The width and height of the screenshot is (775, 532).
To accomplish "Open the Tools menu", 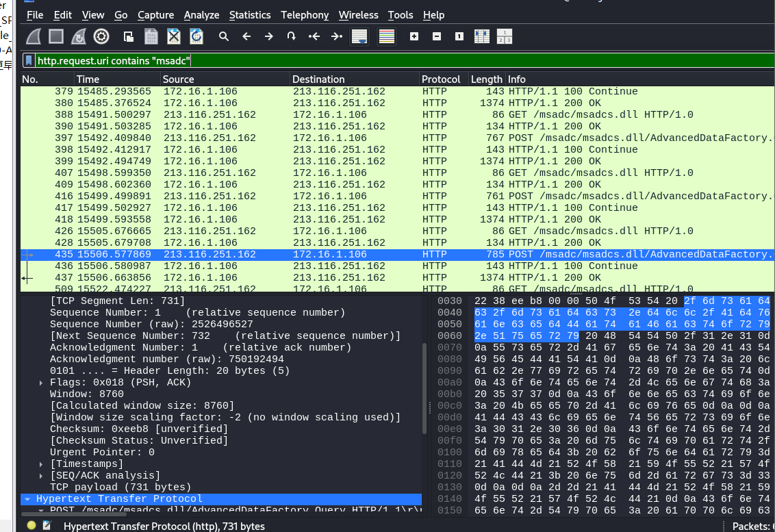I will click(401, 15).
